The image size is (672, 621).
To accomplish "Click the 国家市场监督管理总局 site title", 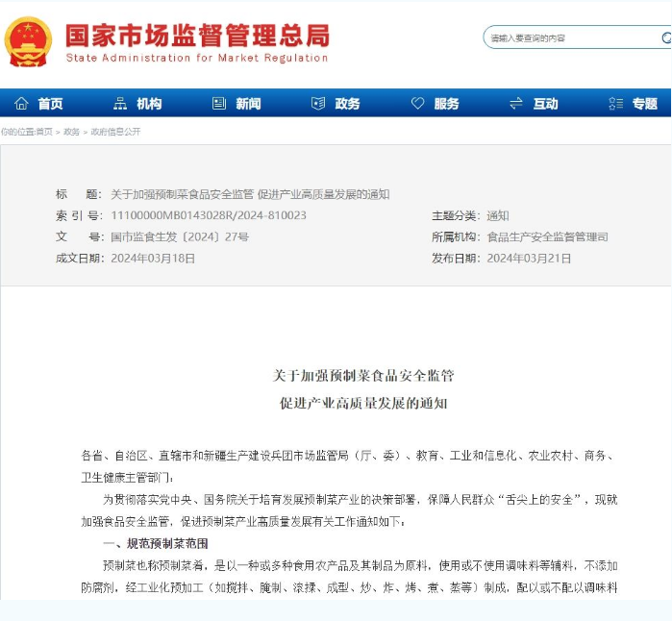I will [197, 37].
